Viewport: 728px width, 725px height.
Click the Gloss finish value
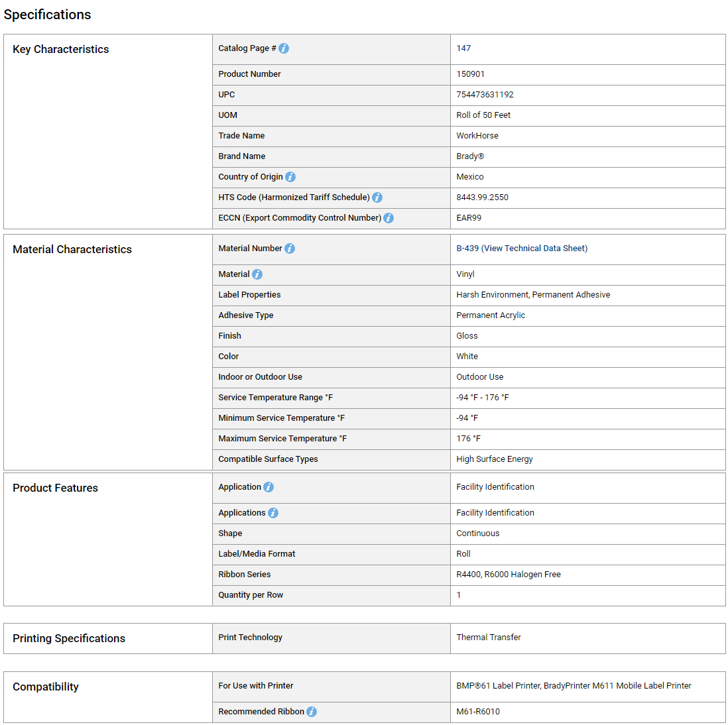(x=467, y=336)
